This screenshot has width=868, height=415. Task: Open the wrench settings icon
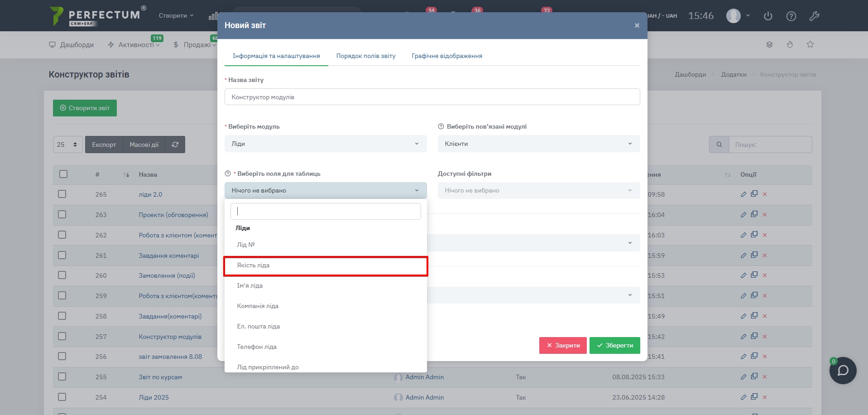814,16
